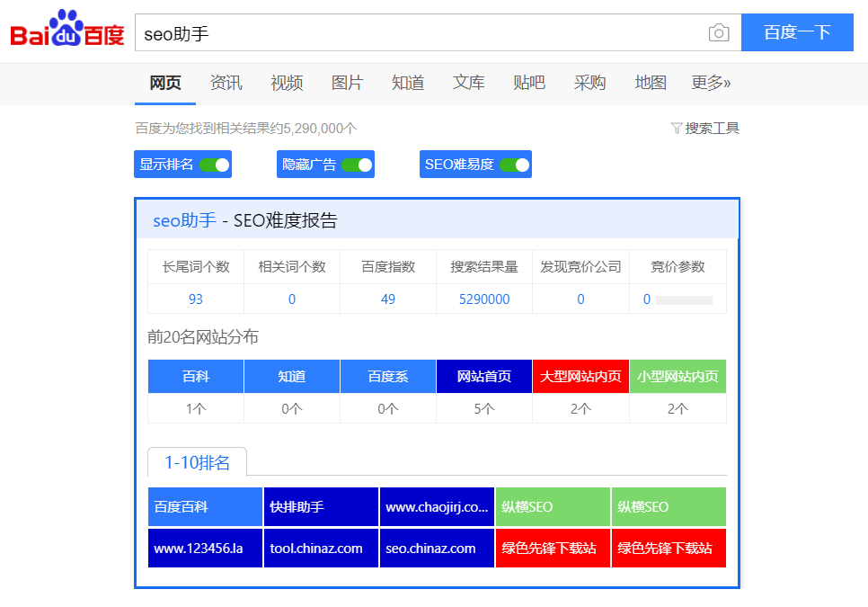Toggle the 隐藏广告 switch
This screenshot has width=868, height=607.
click(x=357, y=165)
